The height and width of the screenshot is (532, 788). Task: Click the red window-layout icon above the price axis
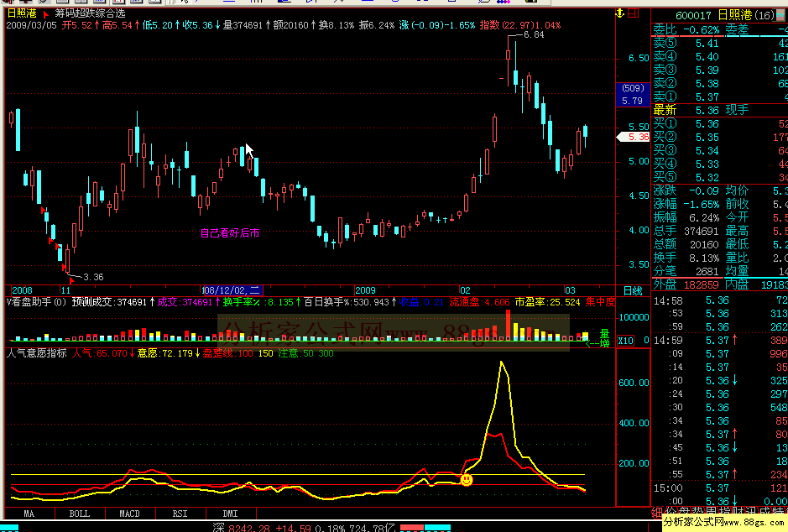click(634, 13)
